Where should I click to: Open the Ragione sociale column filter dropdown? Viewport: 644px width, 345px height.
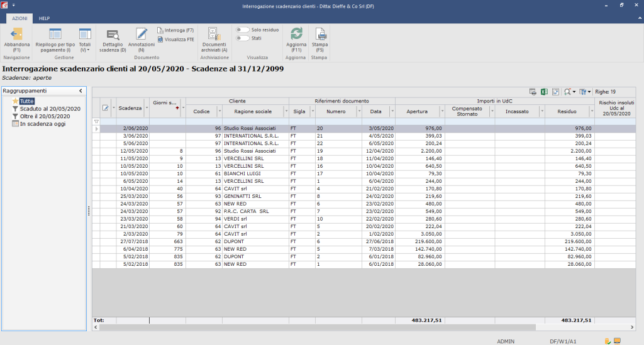point(286,112)
